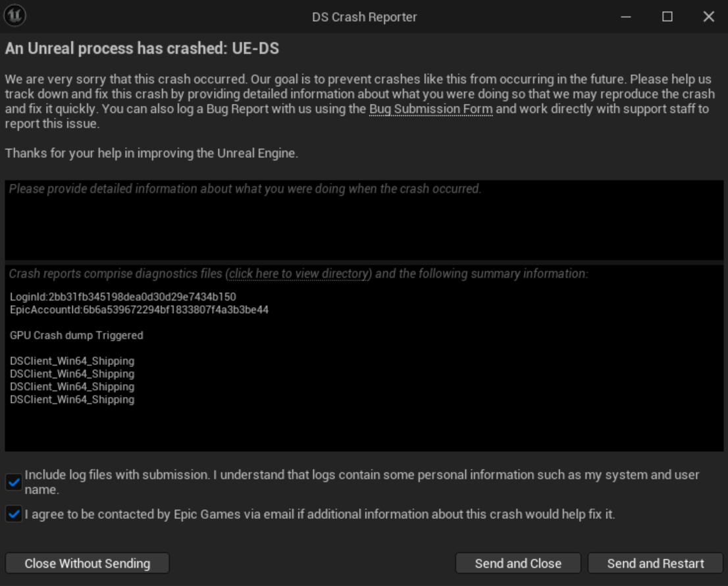Choose Send and Restart
Image resolution: width=728 pixels, height=586 pixels.
(656, 564)
